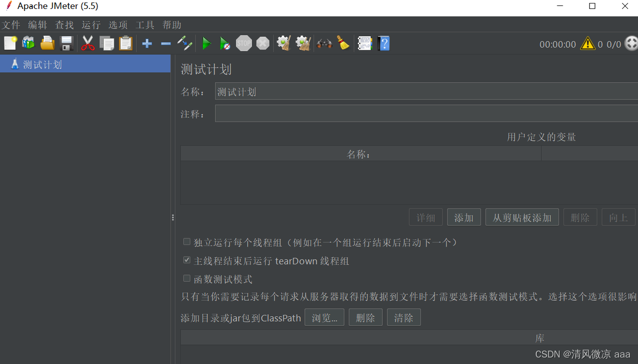Click the 清除 classpath button
The height and width of the screenshot is (364, 638).
[404, 318]
